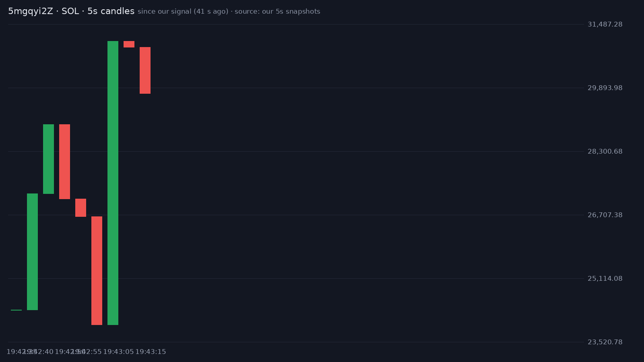The width and height of the screenshot is (644, 362).
Task: Select the 19:43:15 time label
Action: click(151, 352)
